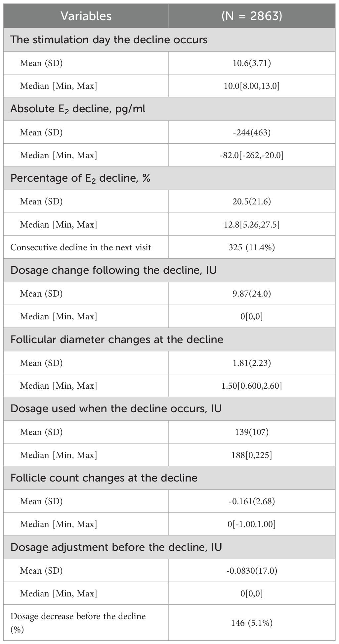
Task: Click the value 146 (5.1%)
Action: coord(252,623)
